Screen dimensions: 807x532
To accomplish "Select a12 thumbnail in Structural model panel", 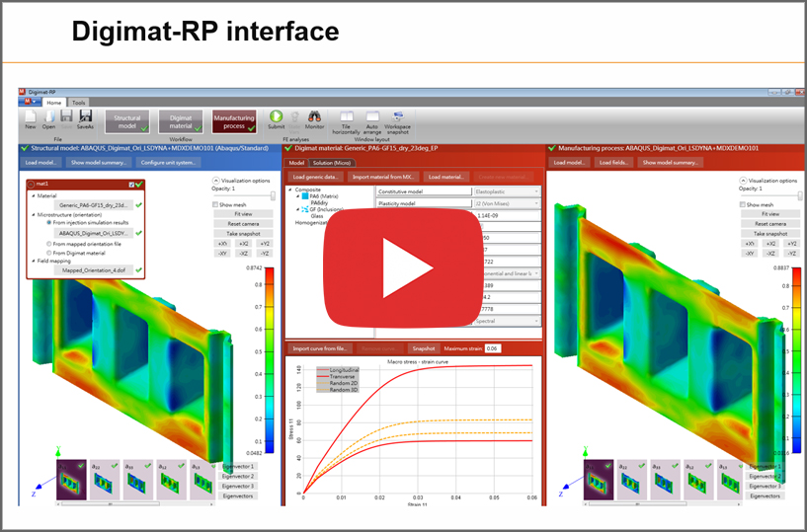I will coord(172,480).
